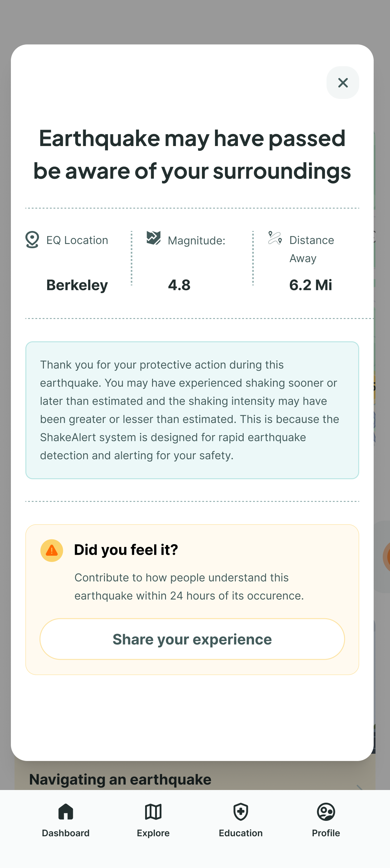Image resolution: width=390 pixels, height=868 pixels.
Task: Click the 4.8 magnitude value
Action: tap(179, 285)
